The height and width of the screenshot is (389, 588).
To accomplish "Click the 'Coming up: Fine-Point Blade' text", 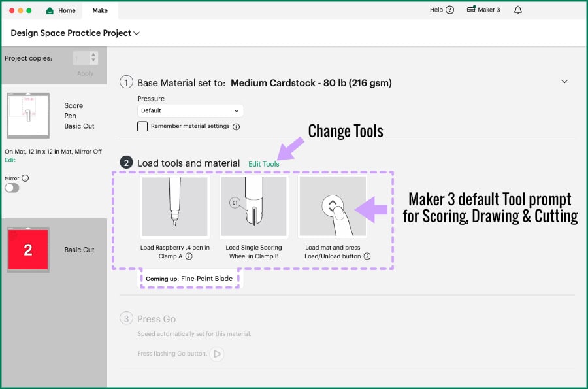I will click(x=189, y=279).
